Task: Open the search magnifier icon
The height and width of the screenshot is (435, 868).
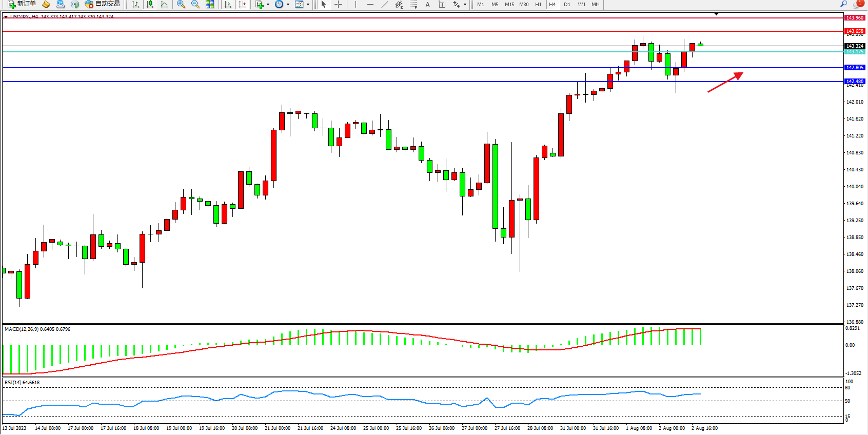Action: 843,4
